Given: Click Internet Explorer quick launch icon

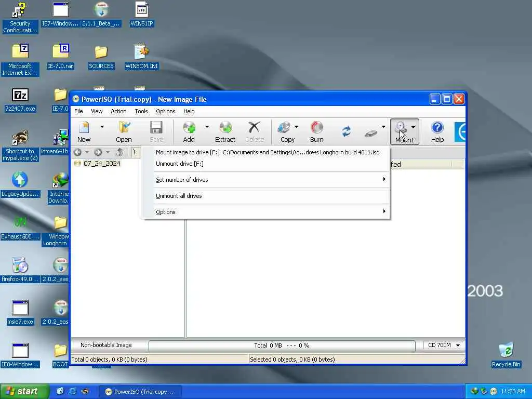Looking at the screenshot, I should point(72,391).
